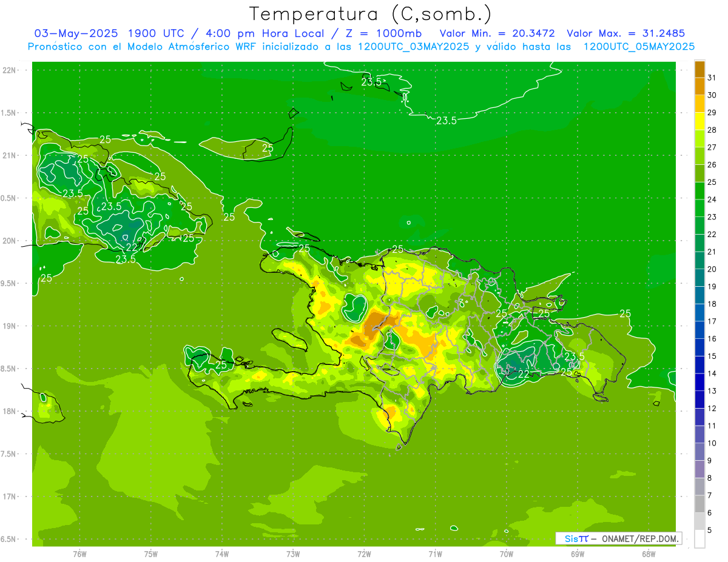The height and width of the screenshot is (562, 728).
Task: Click the "75W" longitude label
Action: (151, 554)
